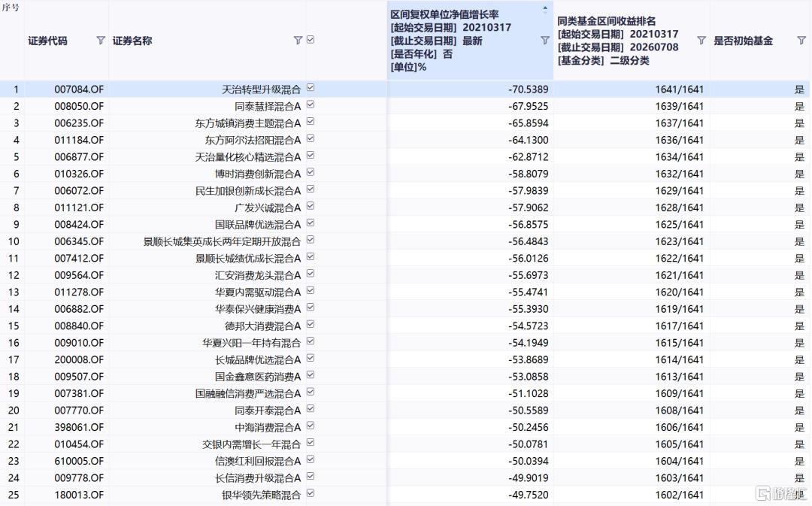The image size is (812, 506).
Task: Toggle checkbox for 天治转型升级混合
Action: point(311,88)
